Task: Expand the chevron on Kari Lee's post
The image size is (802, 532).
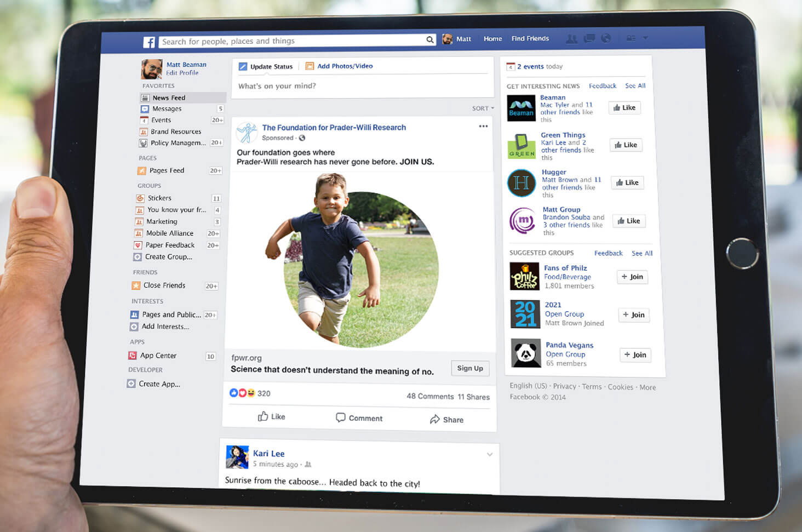Action: [490, 454]
